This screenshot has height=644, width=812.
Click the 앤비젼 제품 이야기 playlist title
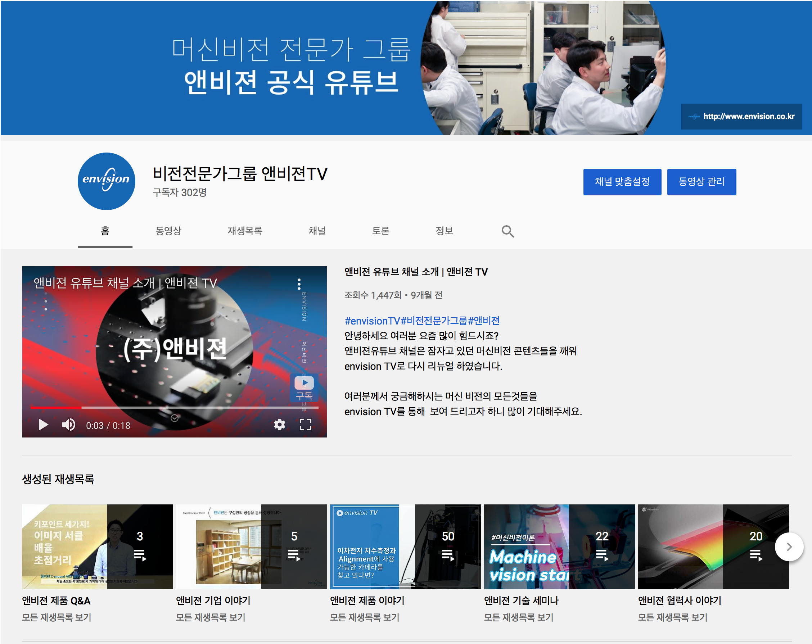pyautogui.click(x=367, y=601)
